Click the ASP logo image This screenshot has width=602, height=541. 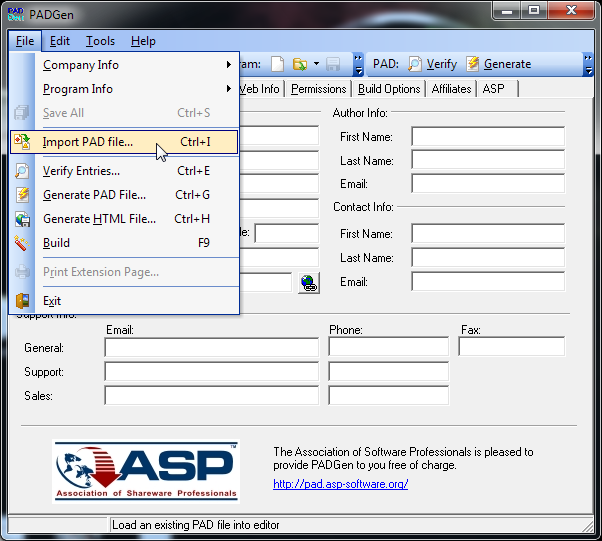pyautogui.click(x=146, y=471)
